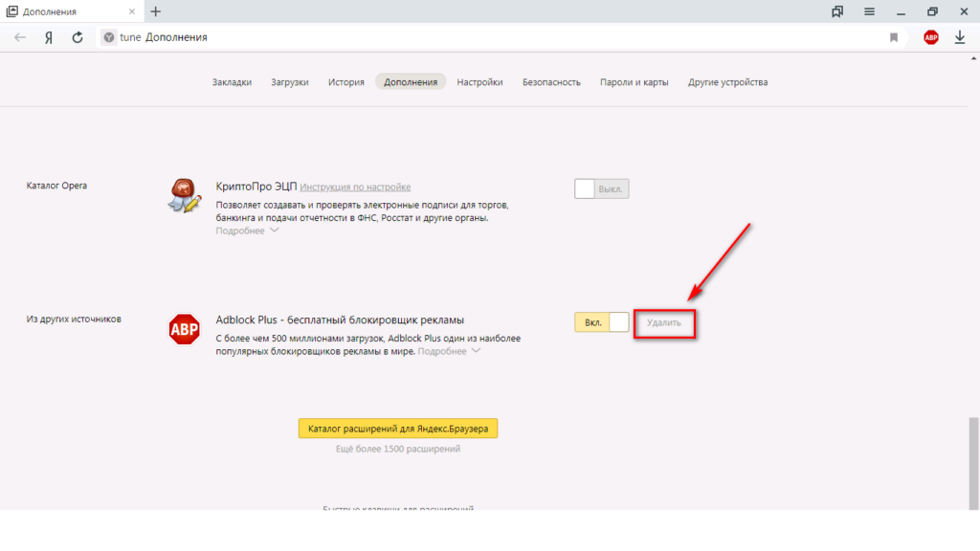Click the back navigation arrow
The height and width of the screenshot is (551, 980).
20,37
